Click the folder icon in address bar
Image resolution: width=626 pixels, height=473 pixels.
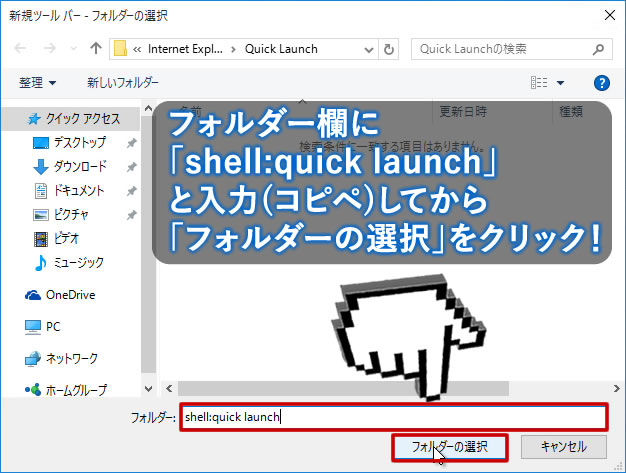120,49
